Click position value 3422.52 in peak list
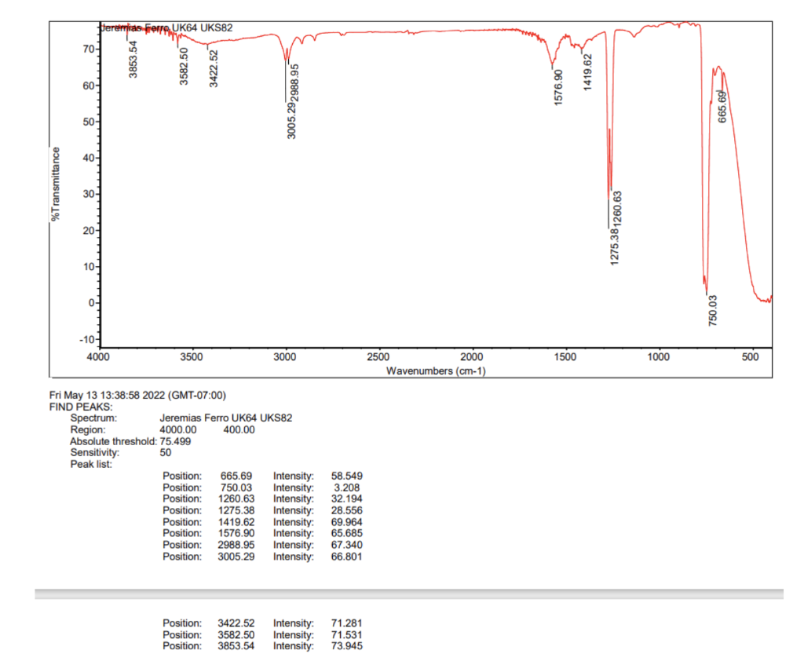Image resolution: width=804 pixels, height=672 pixels. pyautogui.click(x=236, y=623)
